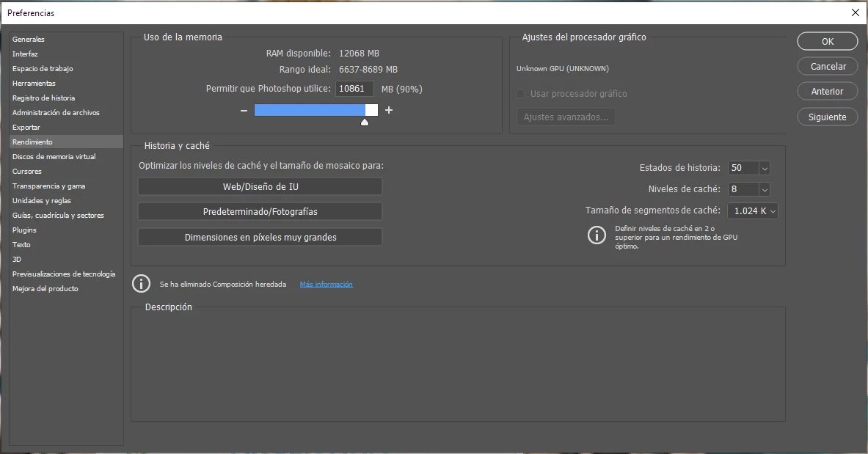The image size is (868, 454).
Task: Go to Espacio de trabajo preferences
Action: 43,69
